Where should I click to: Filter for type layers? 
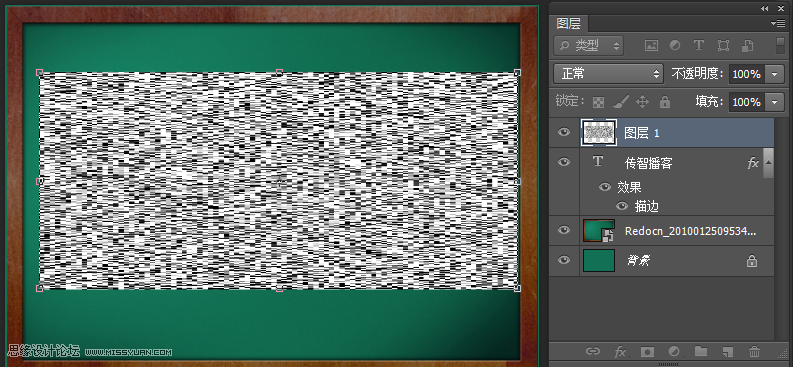tap(699, 45)
